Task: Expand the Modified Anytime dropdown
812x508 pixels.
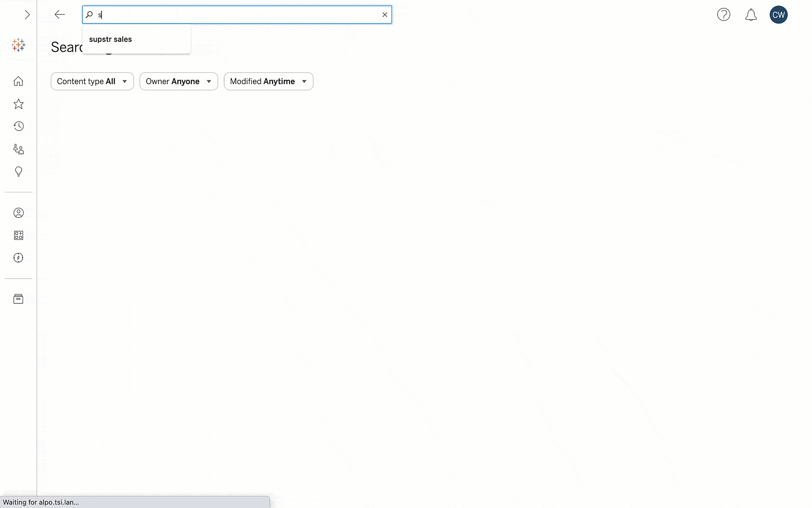Action: coord(268,81)
